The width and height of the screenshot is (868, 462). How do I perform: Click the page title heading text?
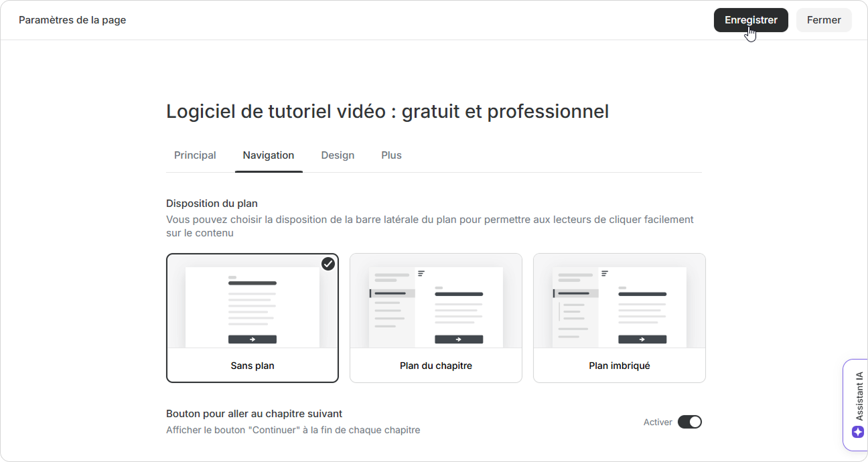[387, 111]
